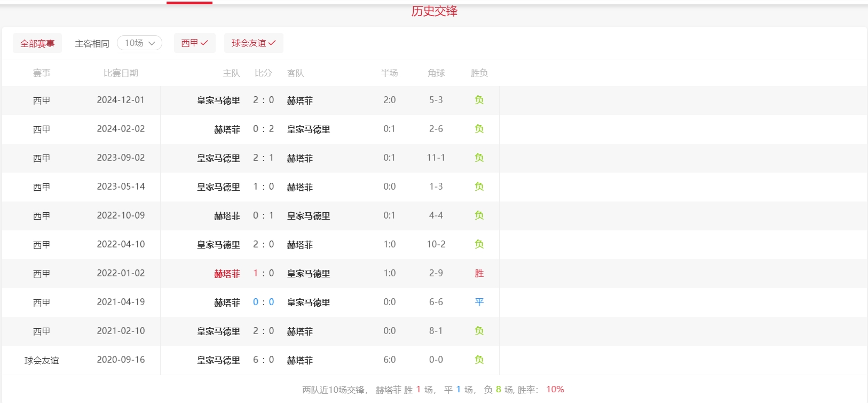Viewport: 868px width, 403px height.
Task: Click the 2 : 1 score of 2023-09-02
Action: 263,158
